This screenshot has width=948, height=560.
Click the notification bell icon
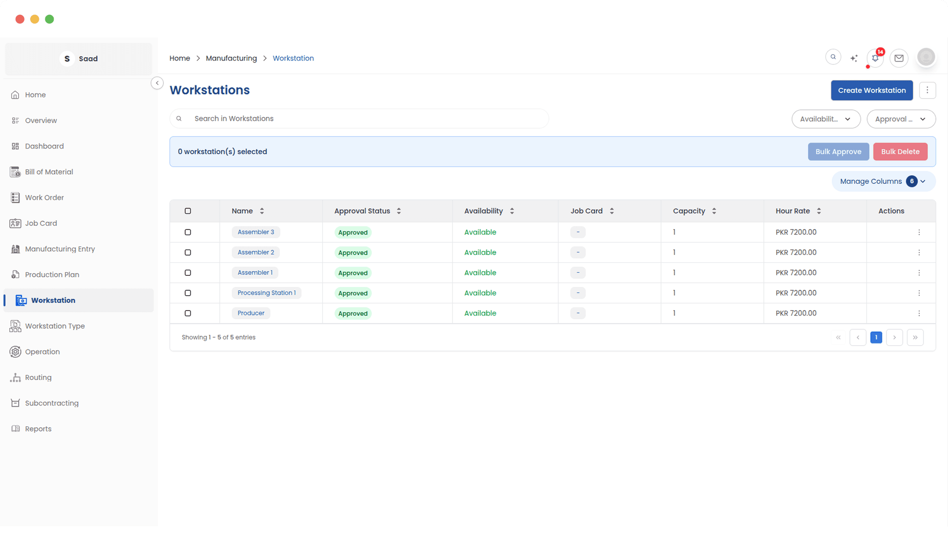point(875,58)
